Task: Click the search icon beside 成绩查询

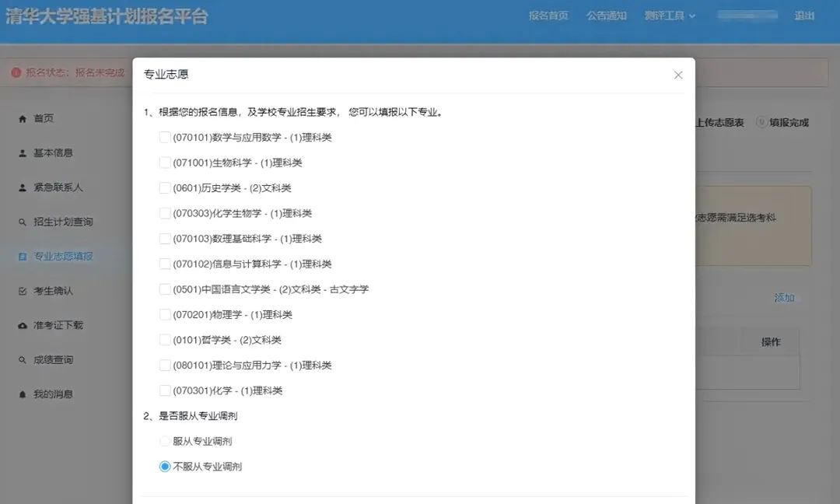Action: 23,360
